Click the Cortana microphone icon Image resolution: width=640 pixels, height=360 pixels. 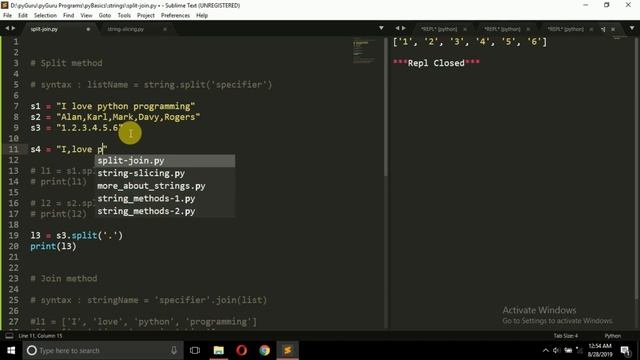coord(174,350)
